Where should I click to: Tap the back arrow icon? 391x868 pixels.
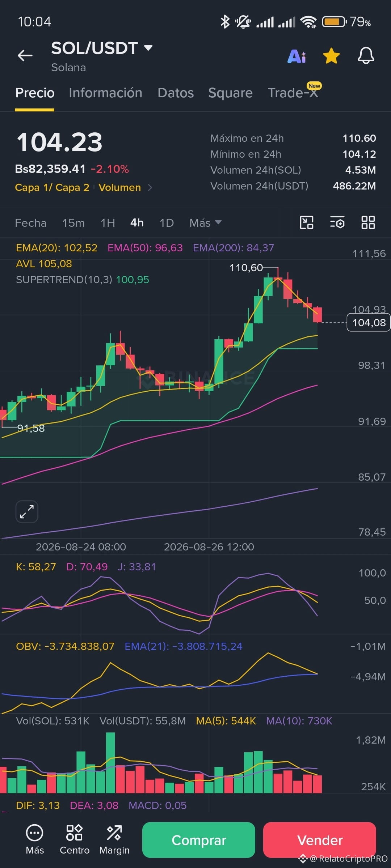25,55
